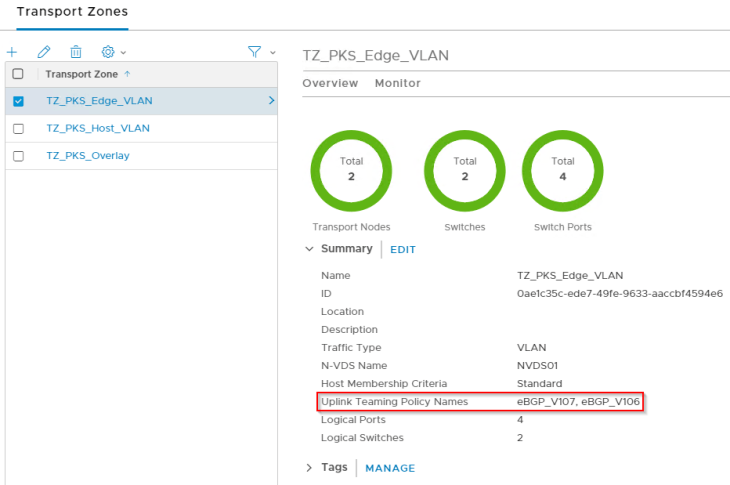
Task: Check the TZ_PKS_Host_VLAN checkbox
Action: [x=18, y=129]
